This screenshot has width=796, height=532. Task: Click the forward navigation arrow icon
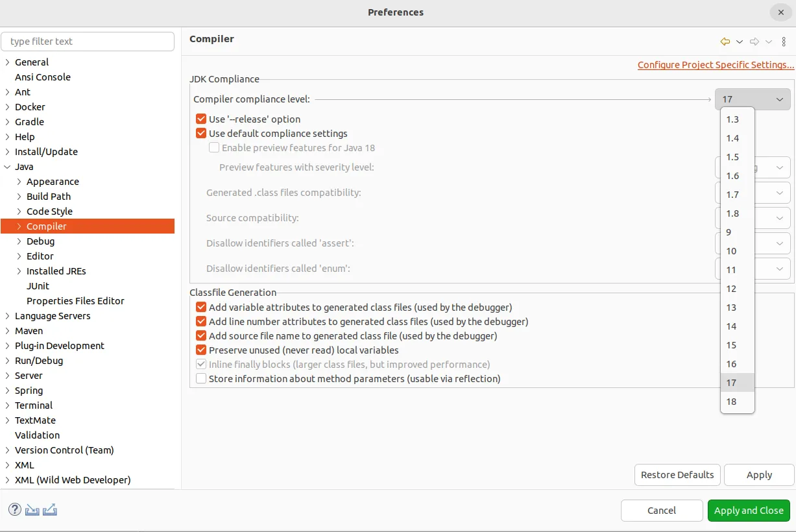[754, 42]
